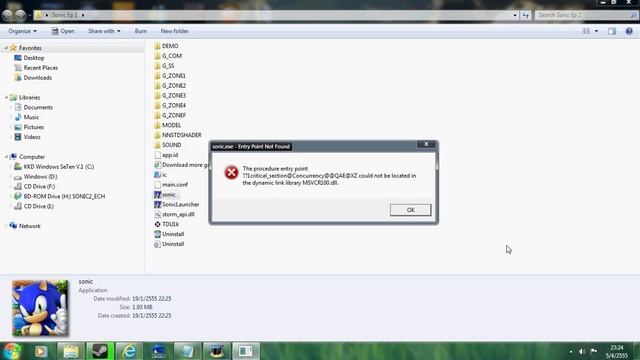The height and width of the screenshot is (360, 640).
Task: Click the Back navigation button
Action: (7, 16)
